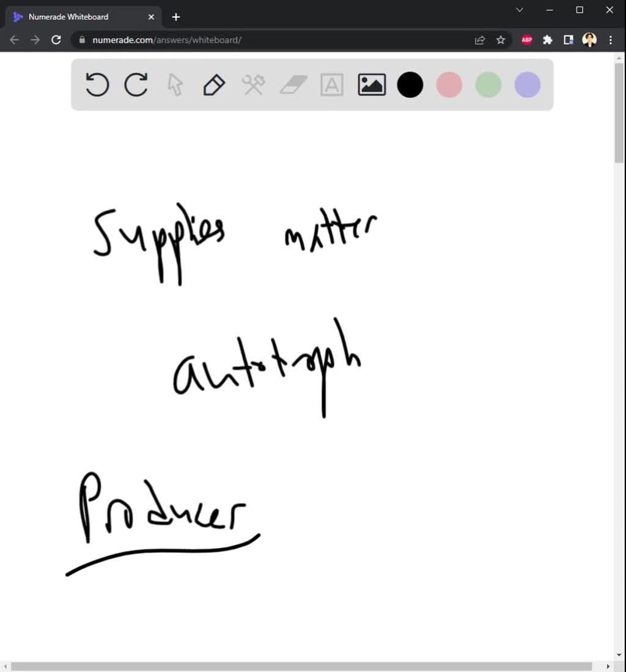Redo the last whiteboard action

(136, 85)
